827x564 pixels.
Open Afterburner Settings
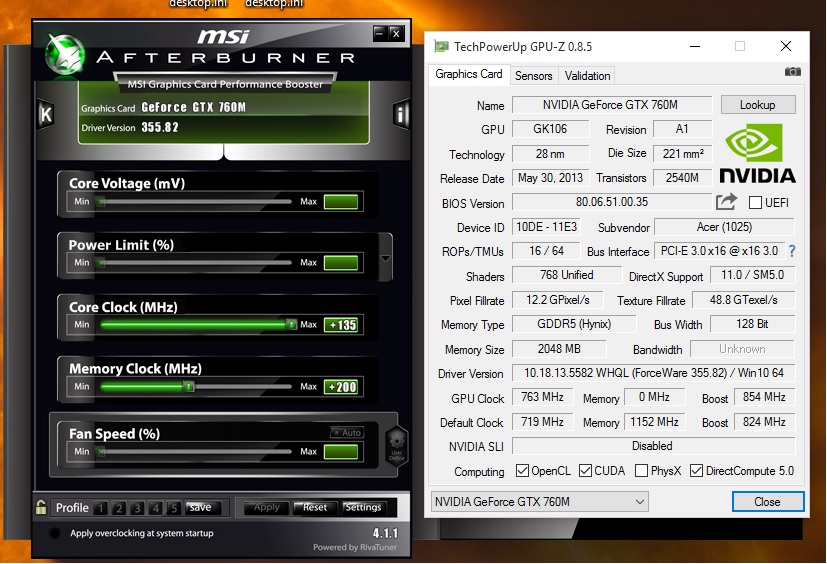pos(363,508)
